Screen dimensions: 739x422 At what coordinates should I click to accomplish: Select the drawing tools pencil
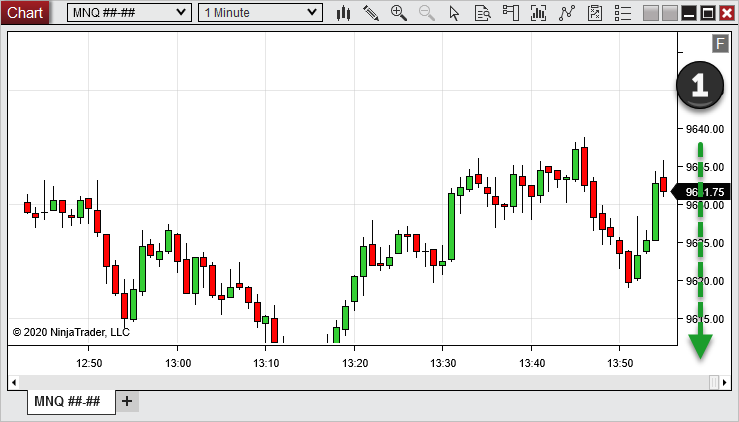tap(371, 13)
